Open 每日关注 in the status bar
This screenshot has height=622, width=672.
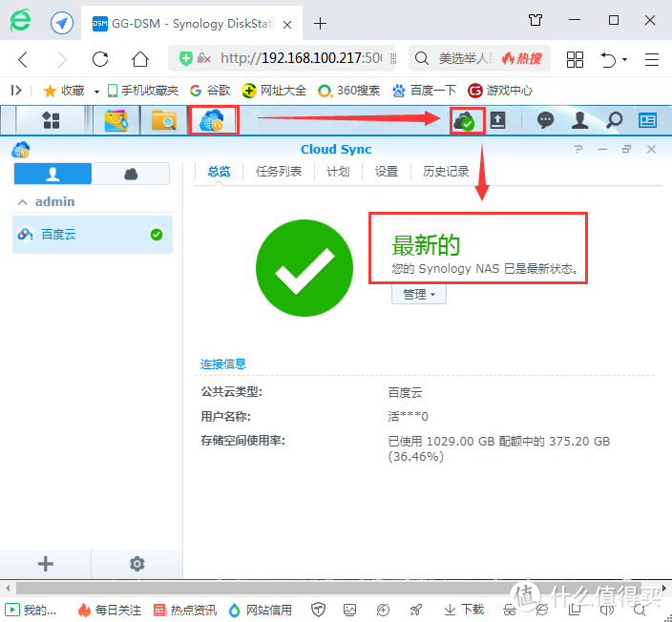109,610
